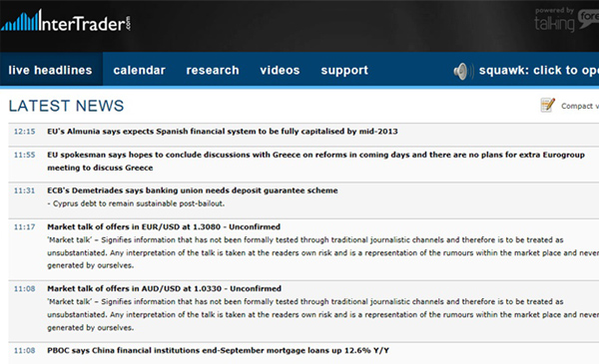This screenshot has width=599, height=364.
Task: Open the PBOC mortgage loans headline
Action: [x=218, y=350]
